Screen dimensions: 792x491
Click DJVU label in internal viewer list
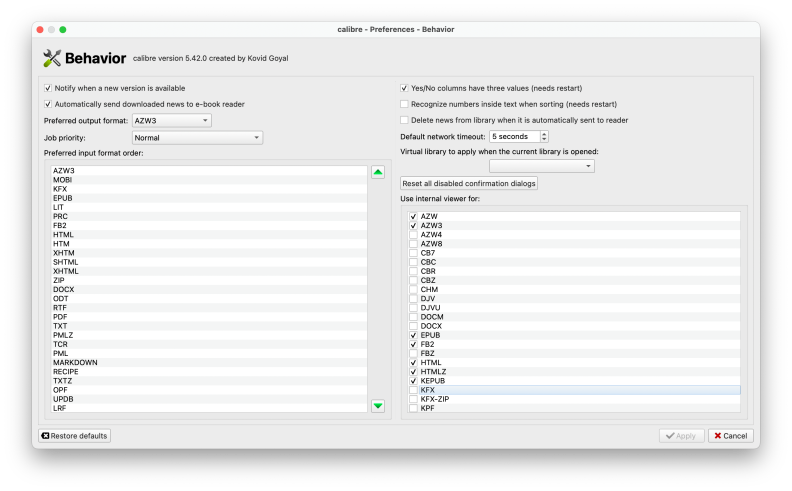[x=430, y=308]
